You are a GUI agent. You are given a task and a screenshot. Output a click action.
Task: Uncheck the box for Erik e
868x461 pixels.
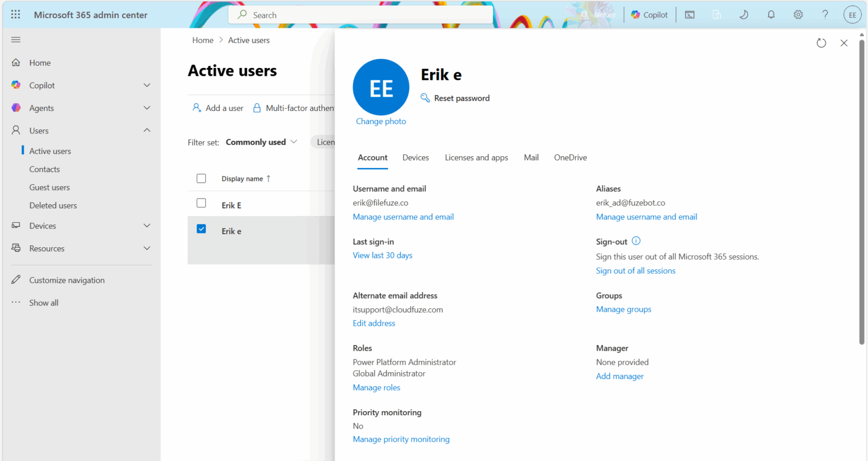[x=201, y=229]
